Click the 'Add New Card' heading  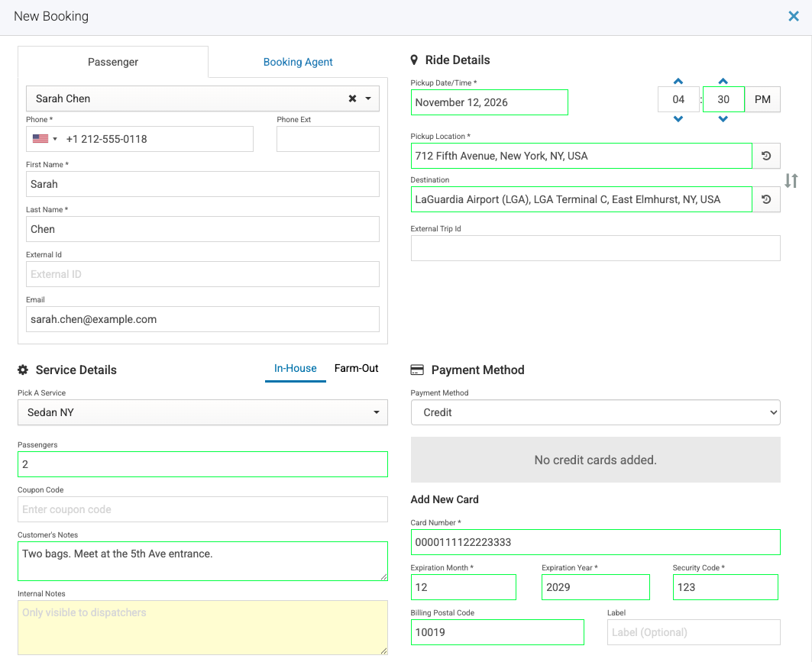(445, 499)
